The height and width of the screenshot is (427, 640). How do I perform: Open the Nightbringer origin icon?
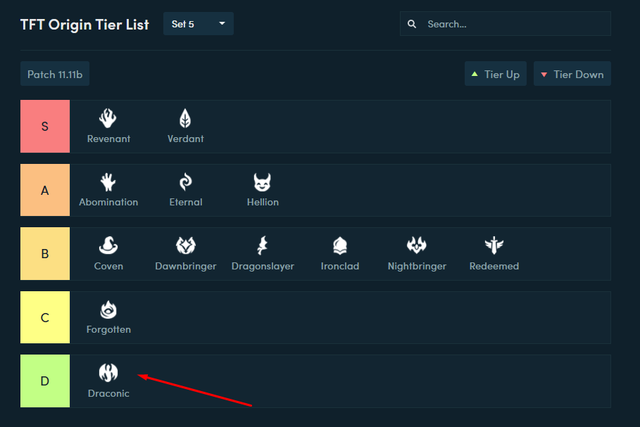417,246
